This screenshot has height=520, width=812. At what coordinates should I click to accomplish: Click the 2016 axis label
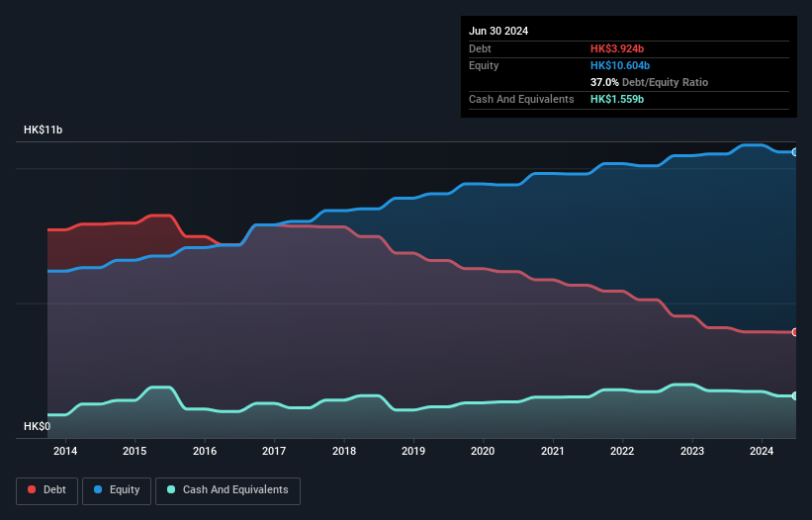(205, 451)
